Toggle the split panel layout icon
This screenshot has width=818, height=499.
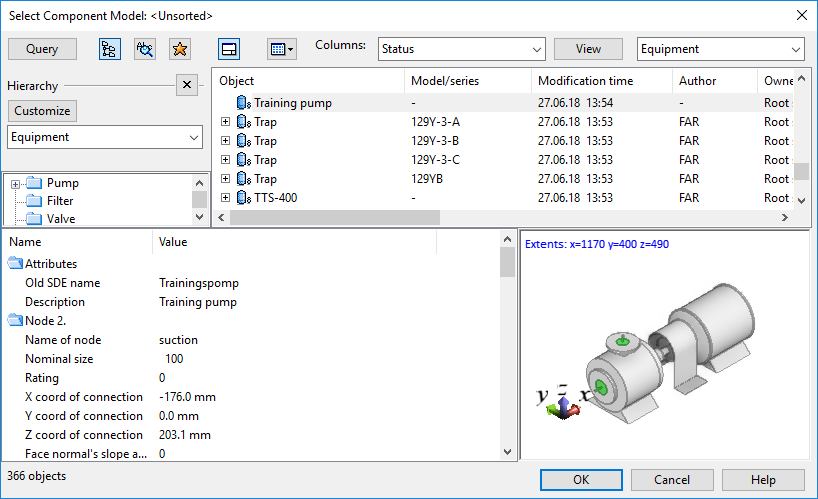tap(229, 49)
